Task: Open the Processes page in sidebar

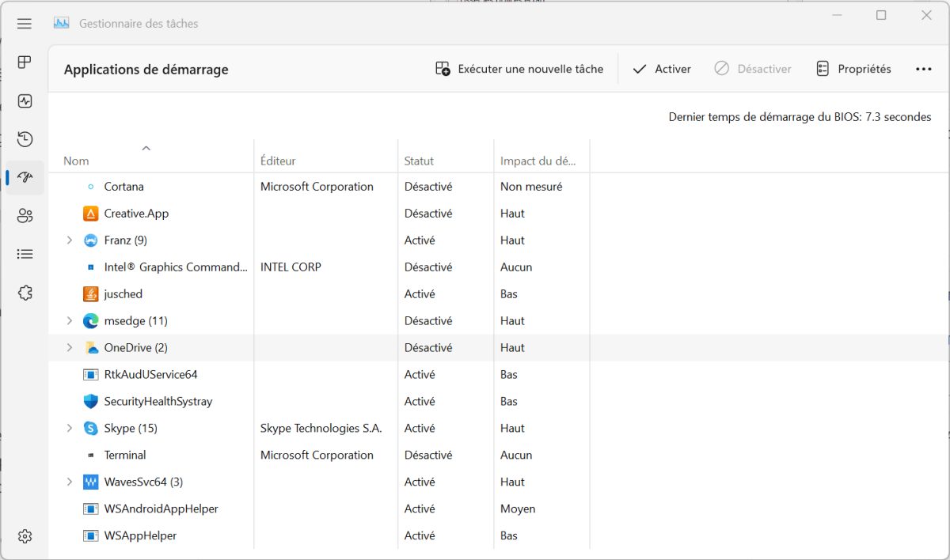Action: (x=25, y=62)
